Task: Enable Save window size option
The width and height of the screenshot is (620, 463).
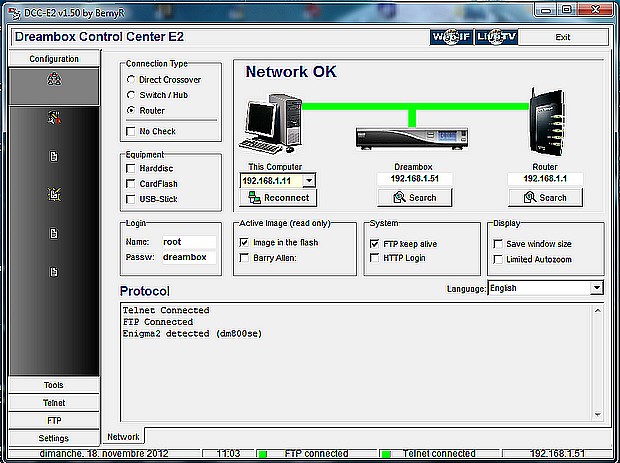Action: tap(498, 243)
